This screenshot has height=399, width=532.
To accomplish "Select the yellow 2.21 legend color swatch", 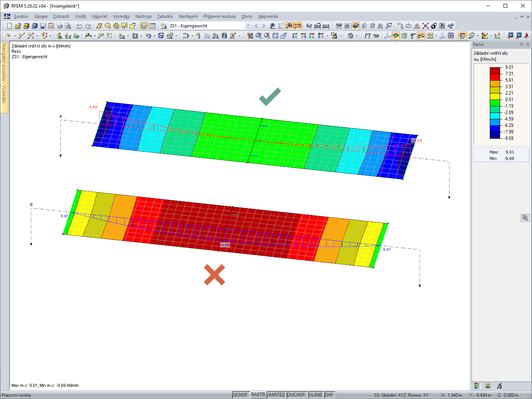I will (495, 96).
